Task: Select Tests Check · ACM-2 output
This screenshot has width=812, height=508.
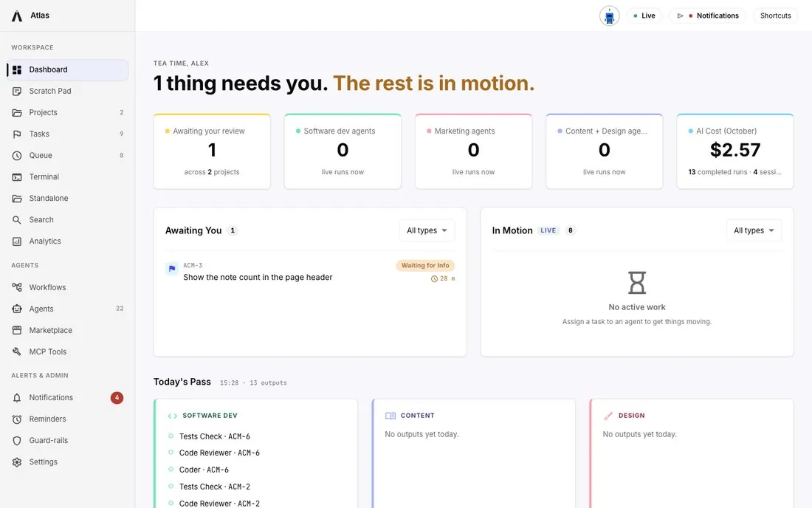Action: (x=214, y=487)
